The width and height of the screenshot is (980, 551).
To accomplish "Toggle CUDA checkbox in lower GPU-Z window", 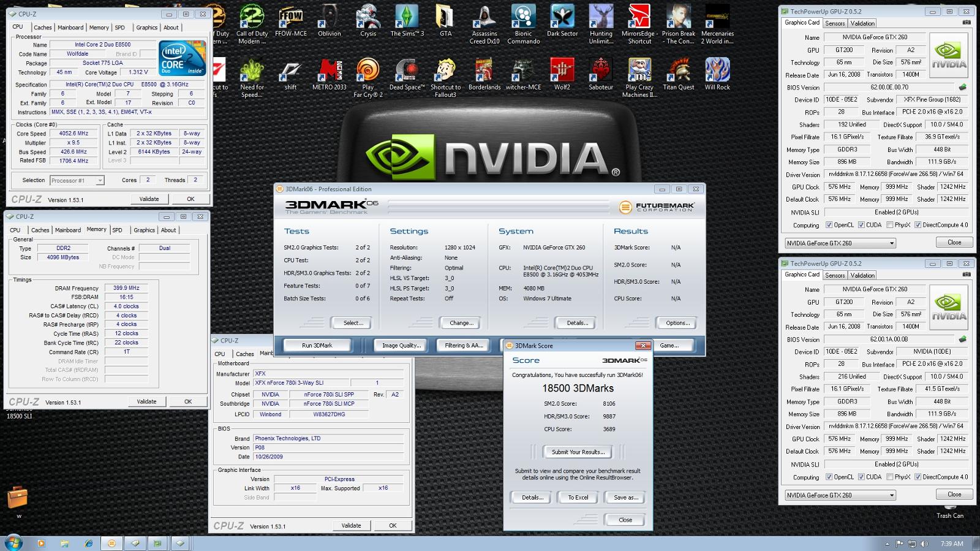I will 861,477.
